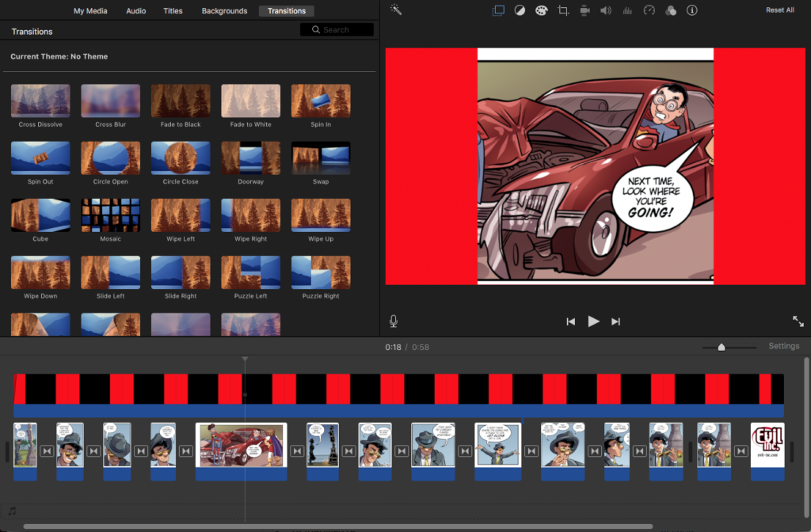Open the timeline Settings popup

783,346
